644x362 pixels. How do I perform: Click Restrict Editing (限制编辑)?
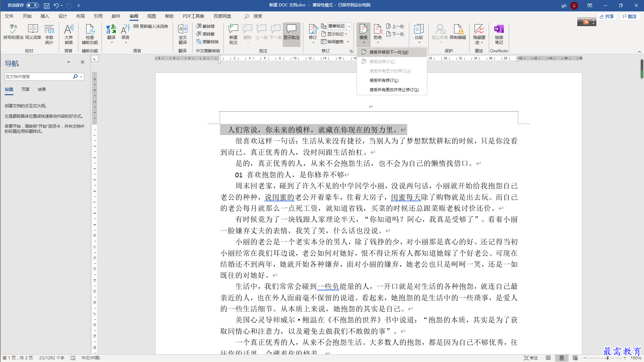pos(458,32)
